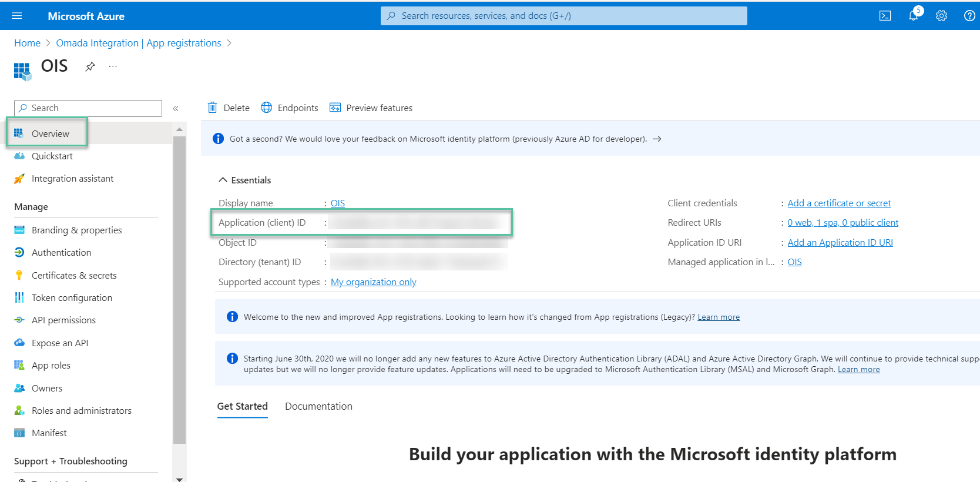Pin the OIS app registration
Image resolution: width=980 pixels, height=482 pixels.
tap(90, 66)
